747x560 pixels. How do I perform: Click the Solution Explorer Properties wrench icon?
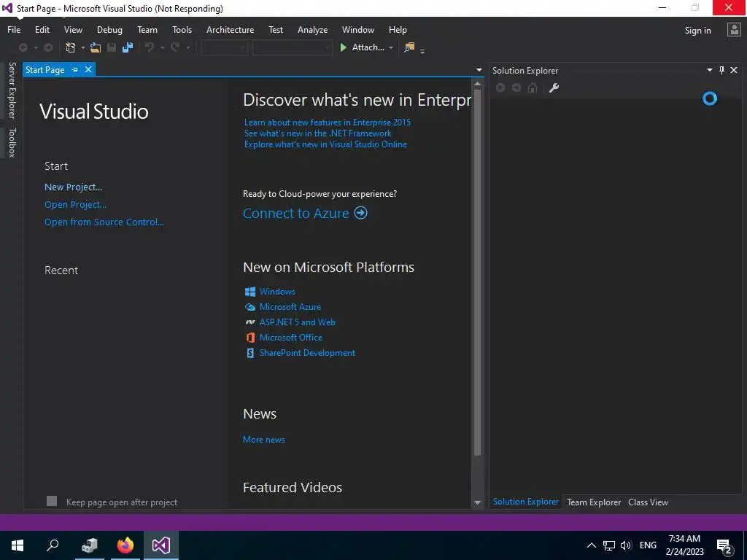click(554, 87)
